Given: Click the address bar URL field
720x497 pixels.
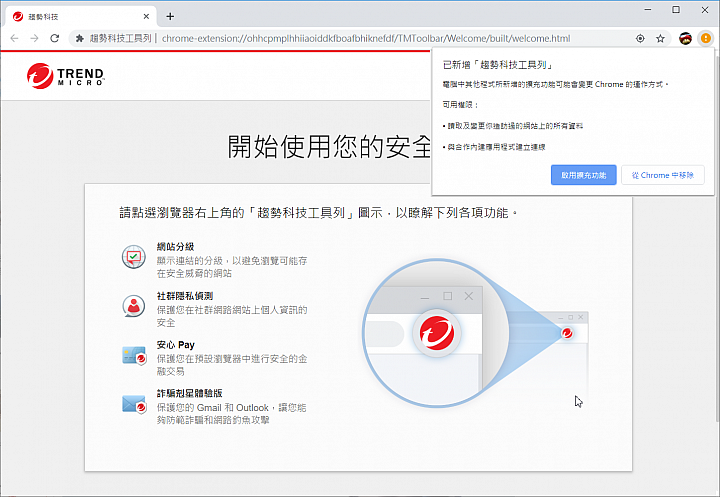Looking at the screenshot, I should (366, 39).
